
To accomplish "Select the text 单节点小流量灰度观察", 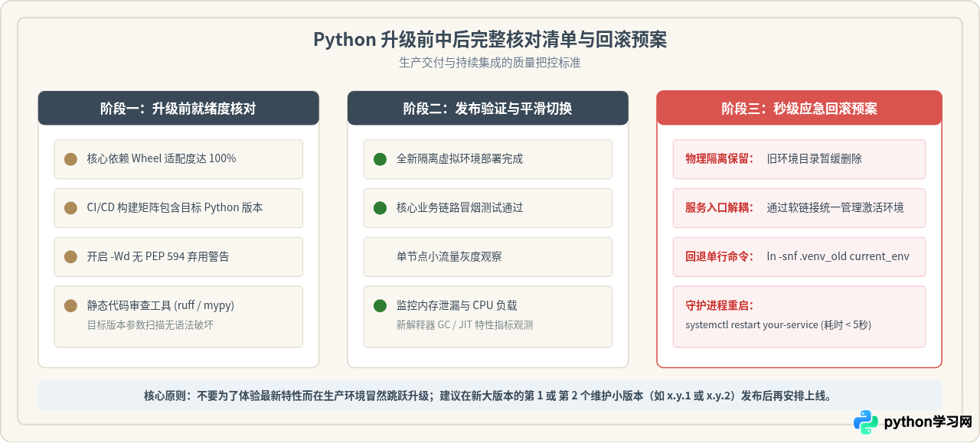I will pos(449,257).
